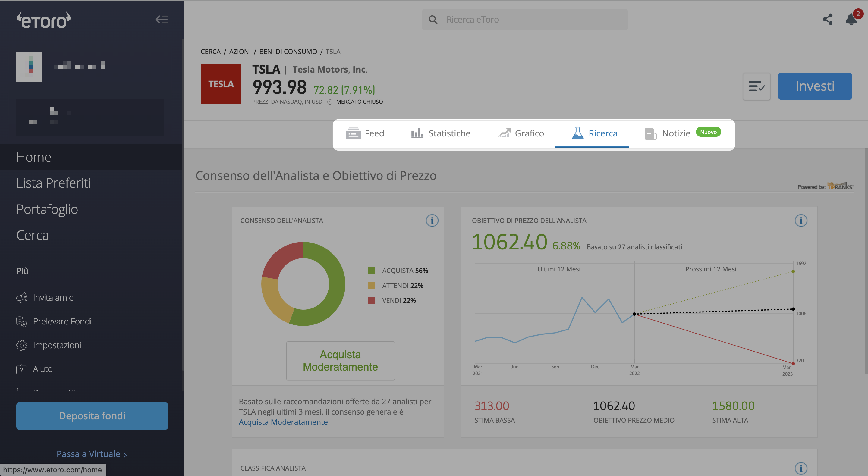Click the add-to-watchlist list icon
The height and width of the screenshot is (476, 868).
(756, 86)
